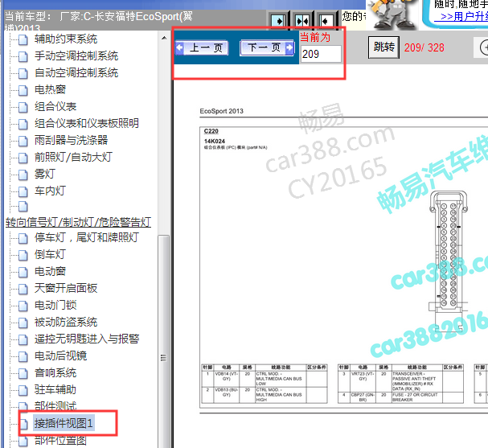Click page icon beside 前照灯/自动大灯
488x448 pixels.
[x=23, y=158]
